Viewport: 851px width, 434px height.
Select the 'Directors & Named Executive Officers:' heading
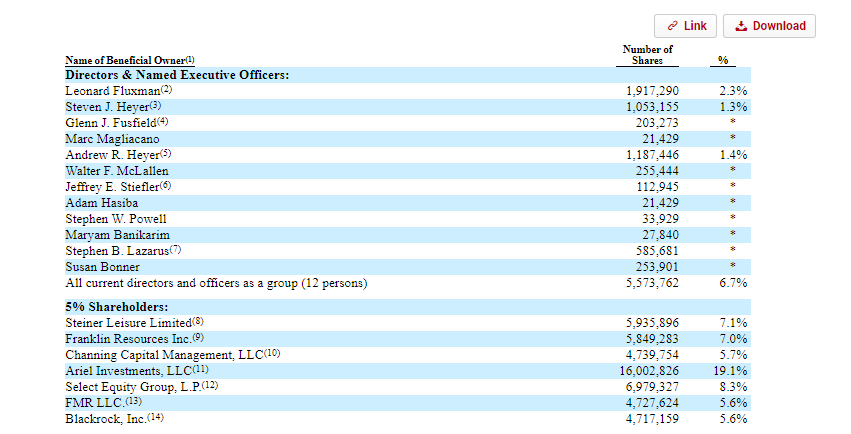click(x=177, y=75)
